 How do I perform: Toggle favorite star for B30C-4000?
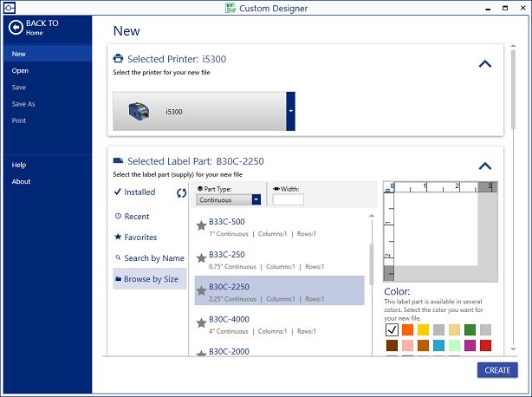[x=201, y=322]
